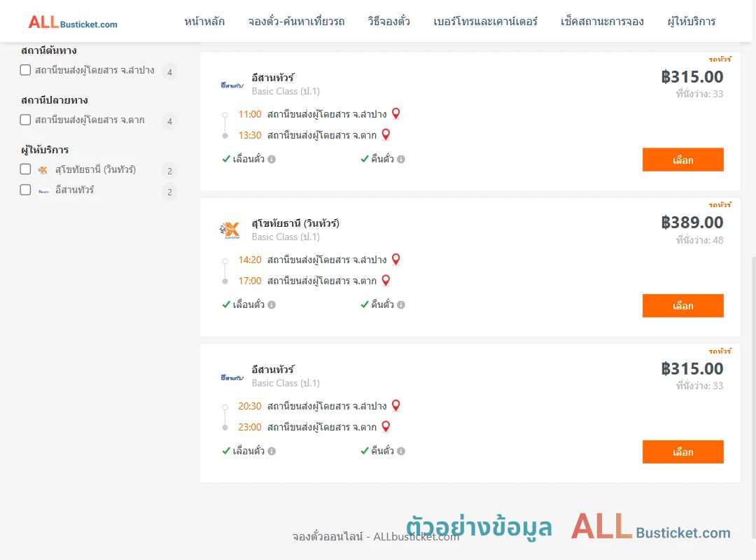Screen dimensions: 756x560
Task: Click the 13:30 arrival time
Action: (x=250, y=135)
